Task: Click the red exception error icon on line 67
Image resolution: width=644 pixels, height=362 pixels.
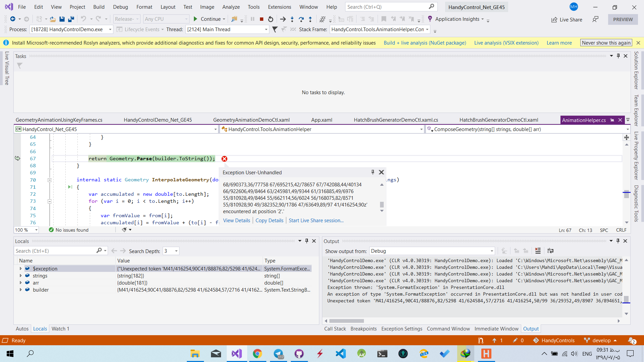Action: point(224,159)
